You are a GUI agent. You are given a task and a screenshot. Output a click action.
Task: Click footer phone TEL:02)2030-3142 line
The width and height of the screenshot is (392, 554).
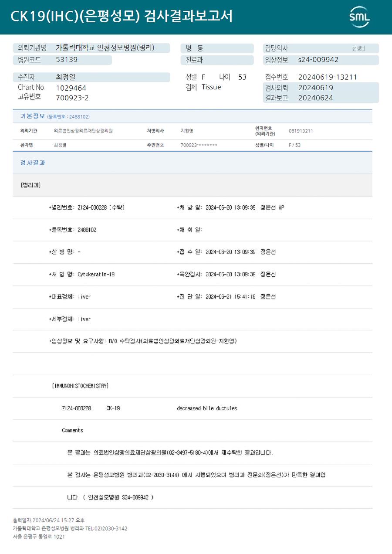[70, 528]
